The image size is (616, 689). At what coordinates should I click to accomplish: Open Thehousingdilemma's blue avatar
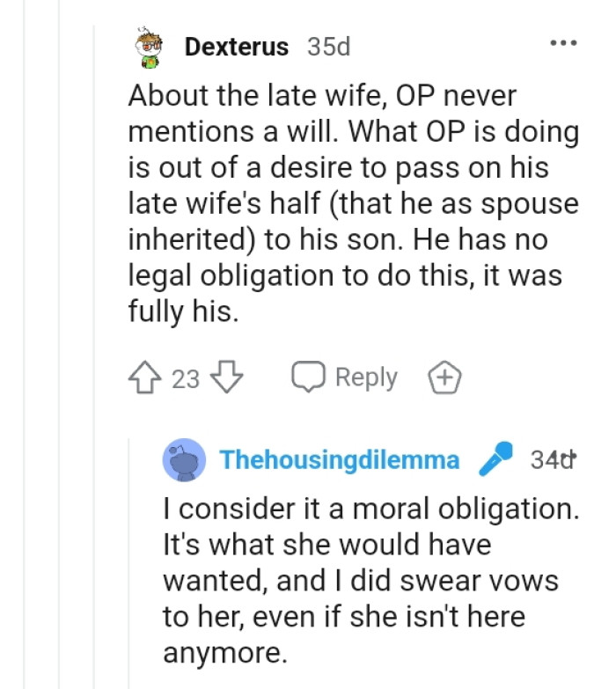tap(184, 461)
